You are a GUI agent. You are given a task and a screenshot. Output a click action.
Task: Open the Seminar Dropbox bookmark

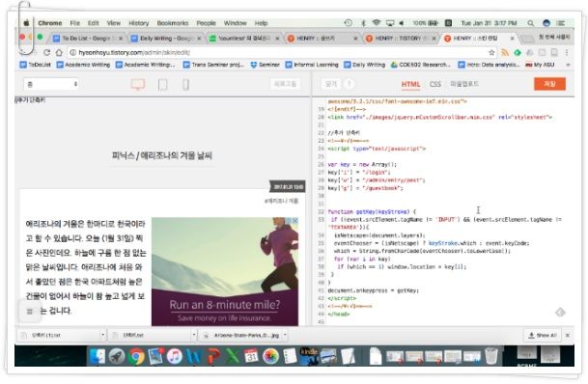265,65
